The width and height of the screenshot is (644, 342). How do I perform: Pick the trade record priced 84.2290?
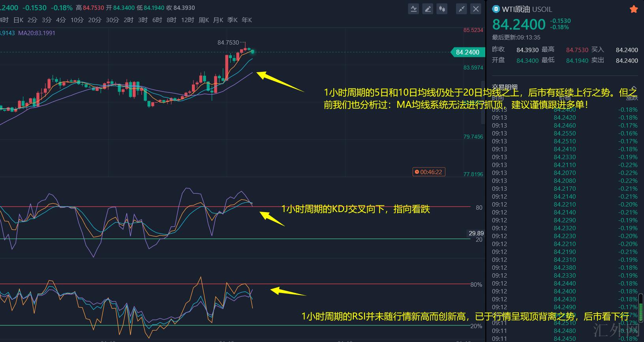point(565,220)
